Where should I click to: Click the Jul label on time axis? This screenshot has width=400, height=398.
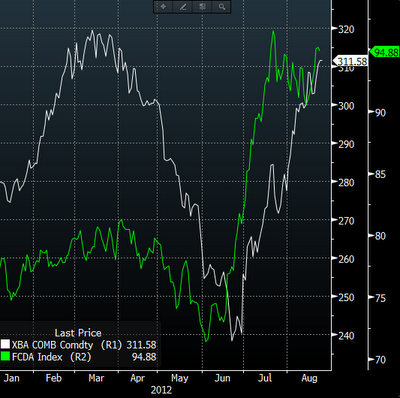265,378
